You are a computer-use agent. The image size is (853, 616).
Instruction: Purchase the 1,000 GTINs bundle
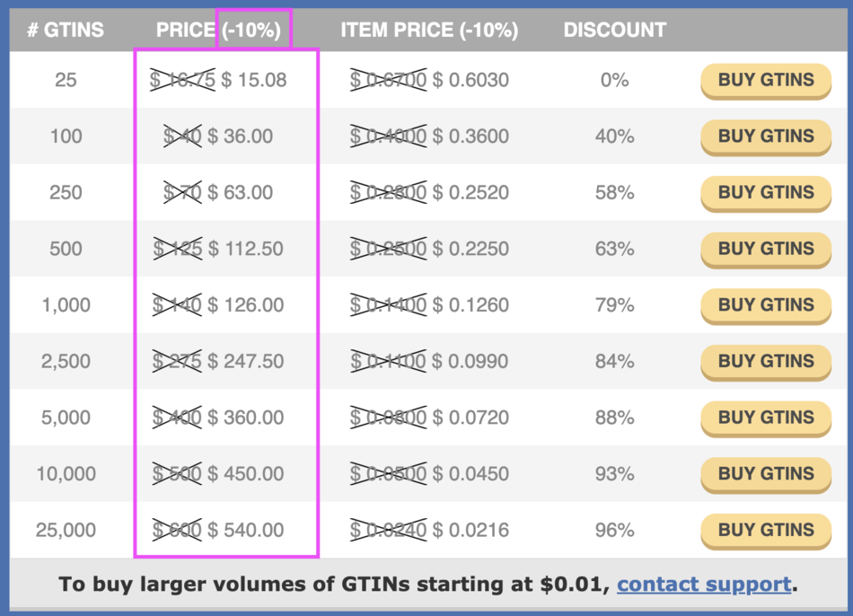765,305
